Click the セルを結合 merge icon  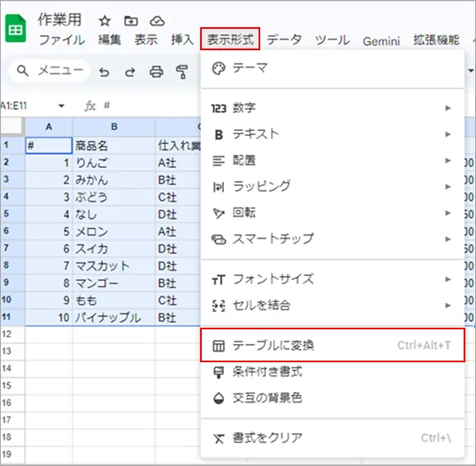coord(218,305)
